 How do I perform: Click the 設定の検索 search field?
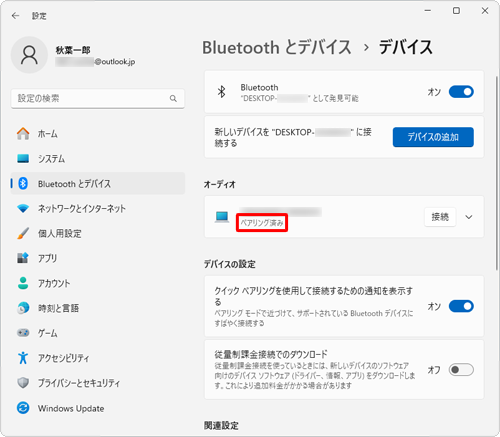[x=98, y=98]
